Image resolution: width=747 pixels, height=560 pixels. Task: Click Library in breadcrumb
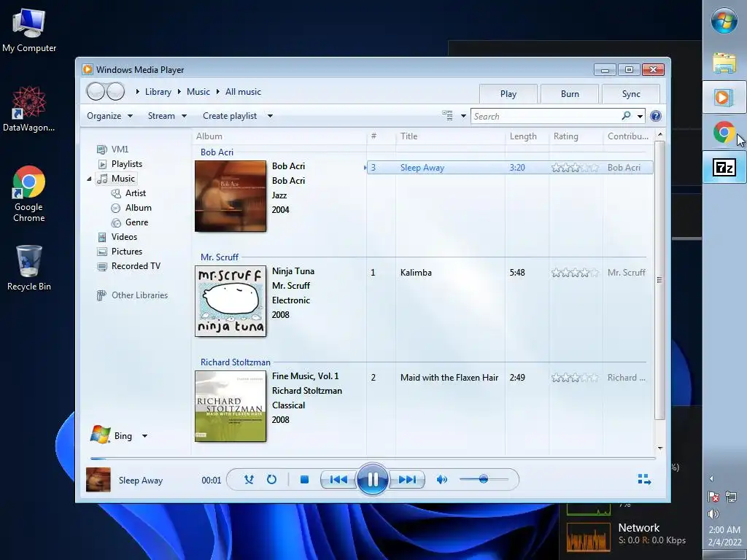point(158,92)
